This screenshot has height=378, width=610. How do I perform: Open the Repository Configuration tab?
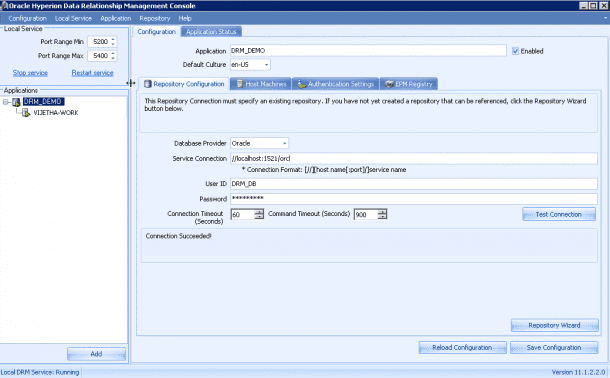coord(184,84)
